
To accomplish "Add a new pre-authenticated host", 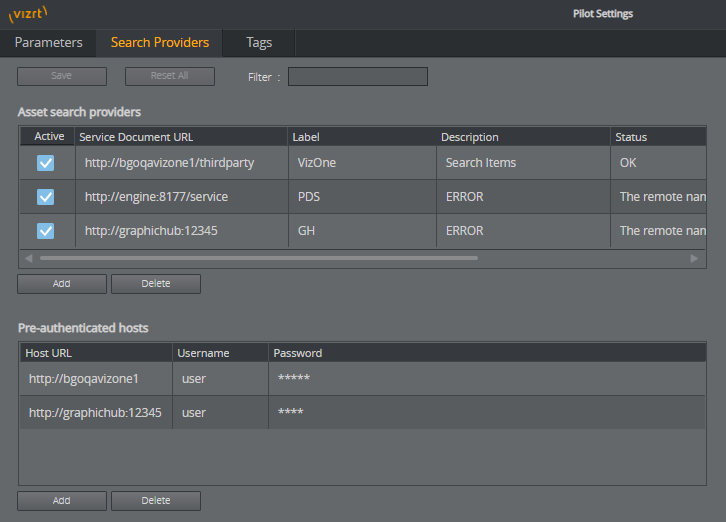I will [61, 500].
